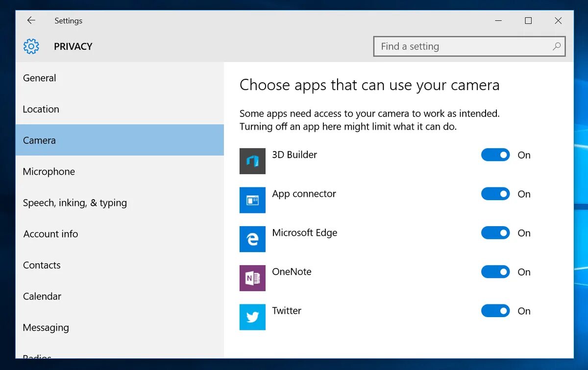
Task: Open Calendar privacy settings
Action: pyautogui.click(x=120, y=296)
